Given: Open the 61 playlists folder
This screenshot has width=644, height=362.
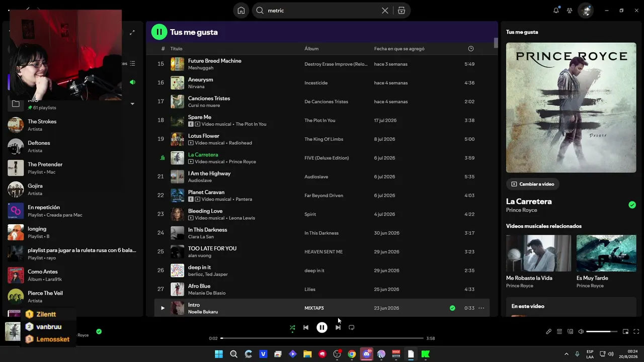Looking at the screenshot, I should [73, 104].
